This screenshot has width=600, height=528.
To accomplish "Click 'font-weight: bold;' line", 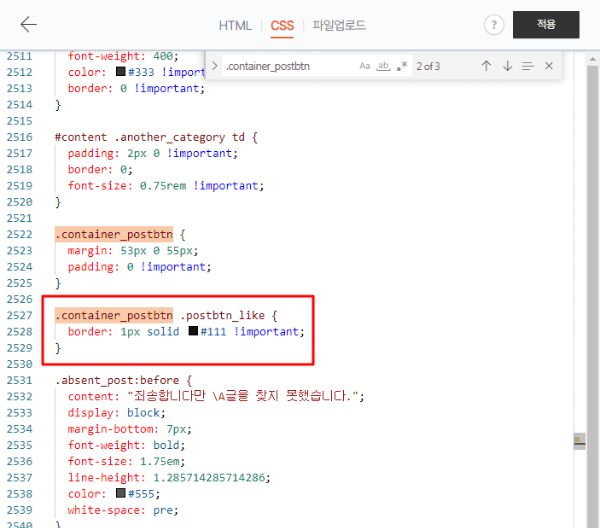I will [126, 445].
